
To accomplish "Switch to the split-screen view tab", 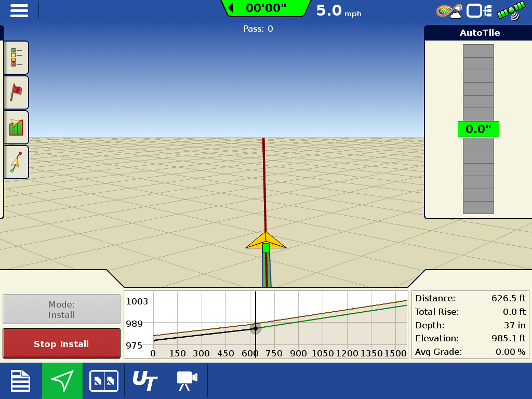I will pos(103,381).
